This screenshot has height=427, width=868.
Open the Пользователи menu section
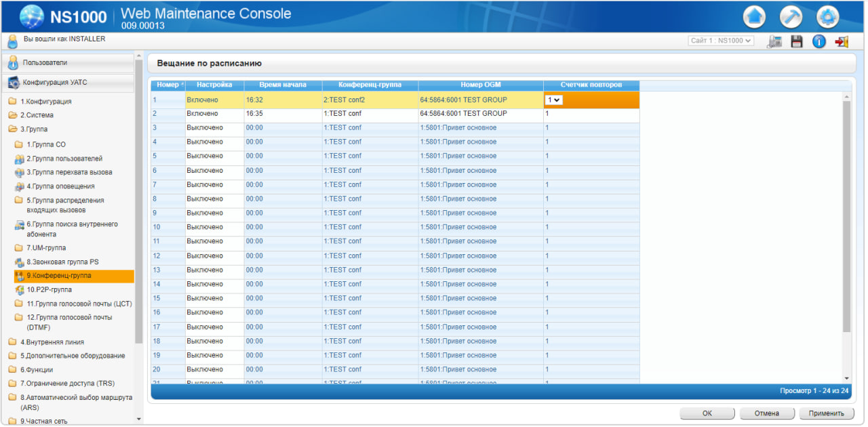68,63
